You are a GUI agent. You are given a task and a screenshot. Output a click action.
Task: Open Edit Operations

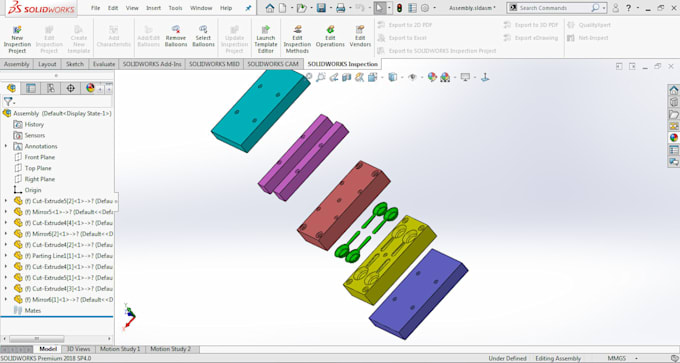330,36
